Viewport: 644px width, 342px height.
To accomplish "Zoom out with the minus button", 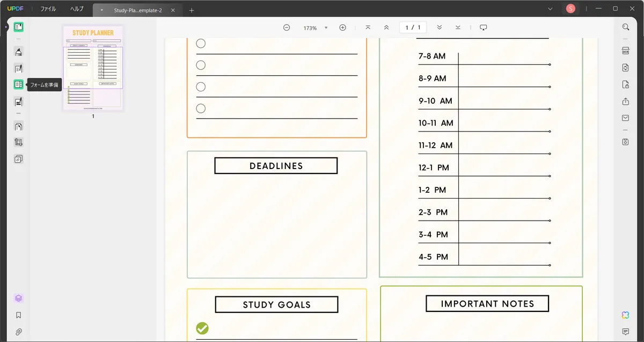I will click(287, 27).
